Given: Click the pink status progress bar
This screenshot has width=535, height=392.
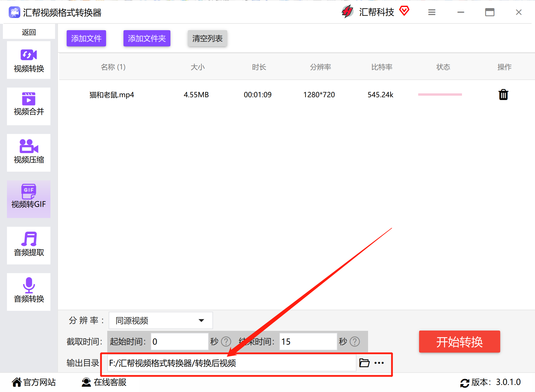Looking at the screenshot, I should [x=440, y=95].
